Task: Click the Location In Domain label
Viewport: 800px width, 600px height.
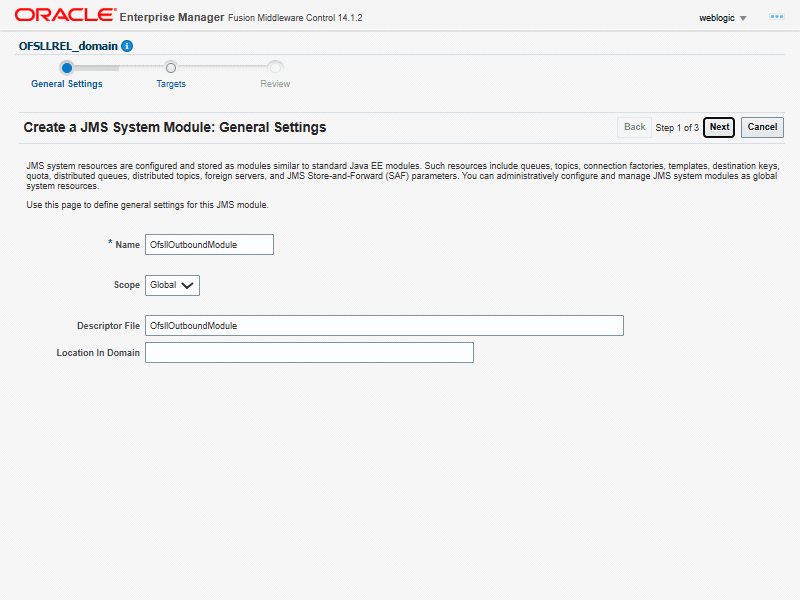Action: (98, 353)
